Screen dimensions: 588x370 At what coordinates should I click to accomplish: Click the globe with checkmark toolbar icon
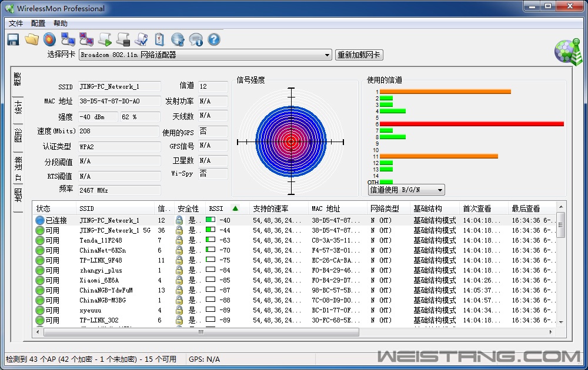[x=178, y=39]
